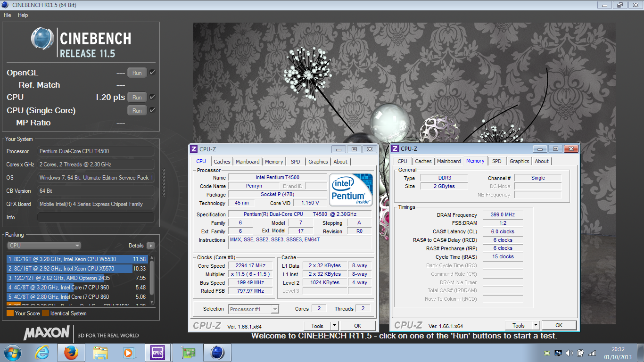Run the CPU (Single Core) benchmark
Viewport: 644px width, 362px height.
[x=137, y=111]
